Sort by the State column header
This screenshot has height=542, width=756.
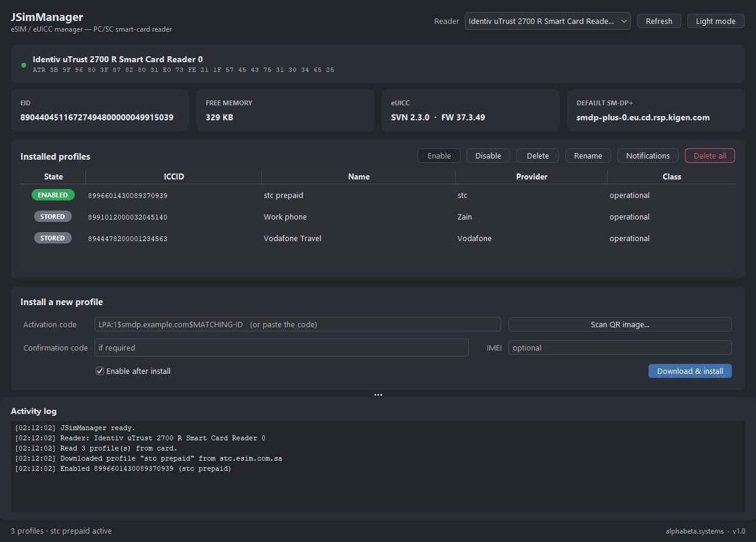click(53, 176)
